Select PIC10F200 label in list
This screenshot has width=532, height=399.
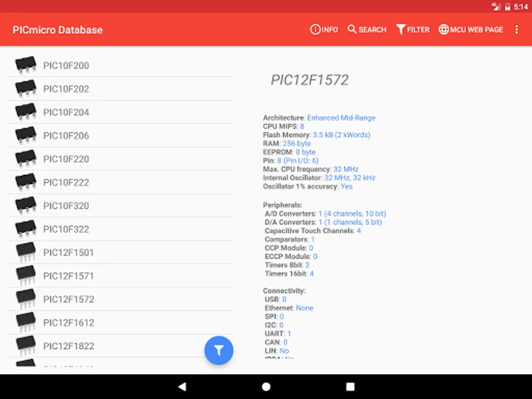(x=66, y=66)
